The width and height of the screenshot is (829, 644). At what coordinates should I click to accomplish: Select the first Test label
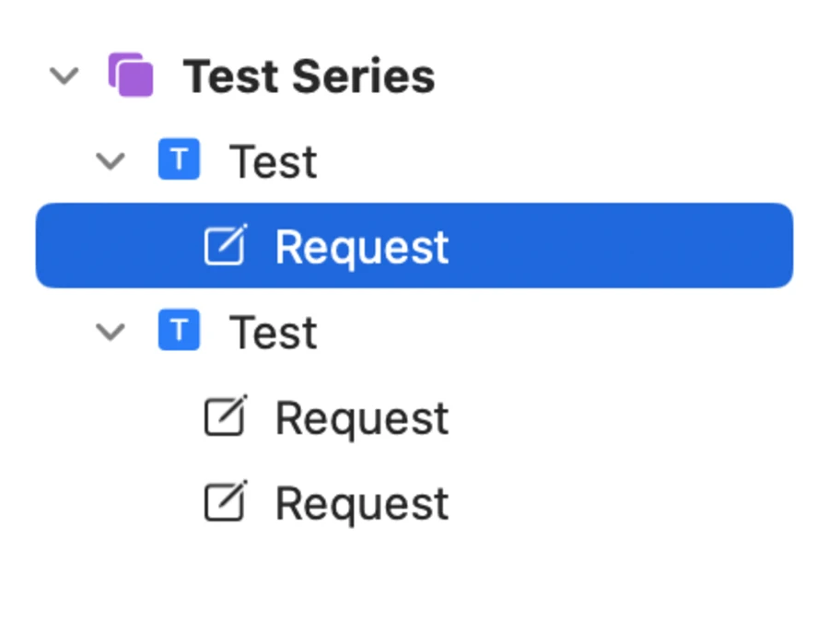[273, 162]
